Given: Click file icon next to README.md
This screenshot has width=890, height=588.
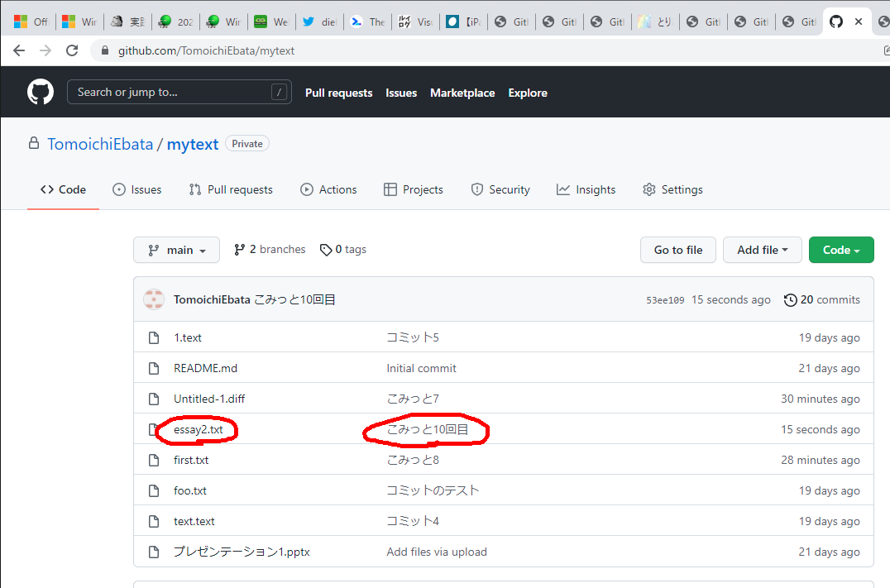Looking at the screenshot, I should [153, 368].
